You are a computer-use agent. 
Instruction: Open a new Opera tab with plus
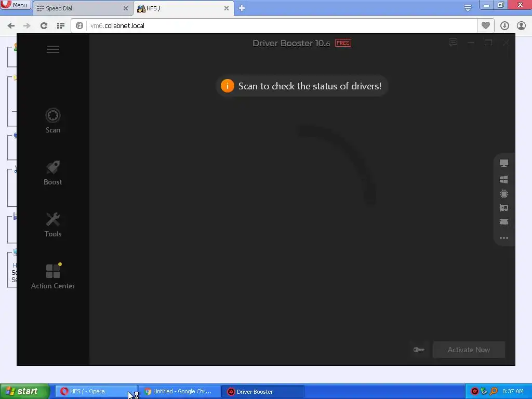(x=242, y=8)
